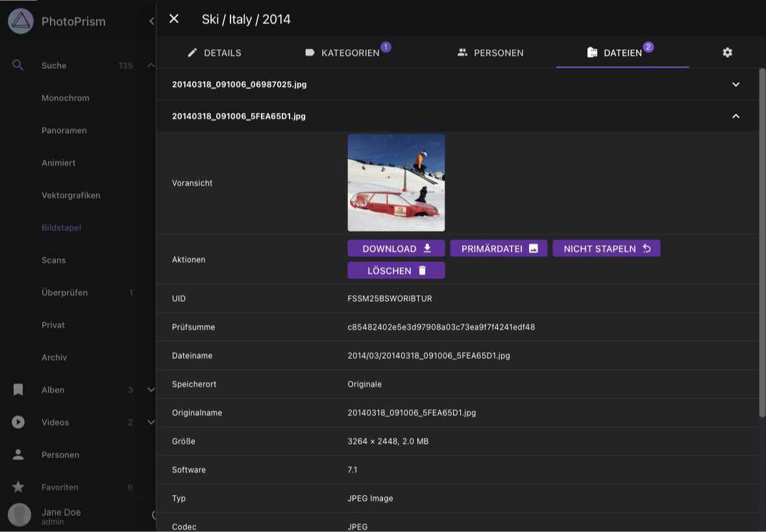Expand the Alben sidebar group

point(151,389)
